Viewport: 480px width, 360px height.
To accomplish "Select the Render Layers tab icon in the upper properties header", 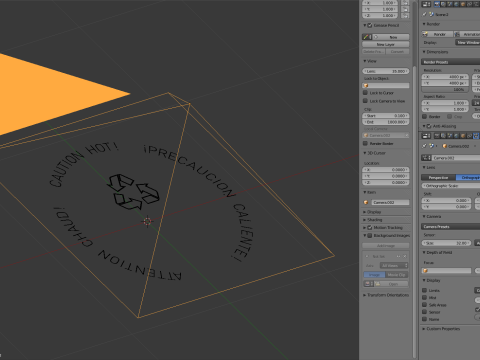I will pos(443,4).
